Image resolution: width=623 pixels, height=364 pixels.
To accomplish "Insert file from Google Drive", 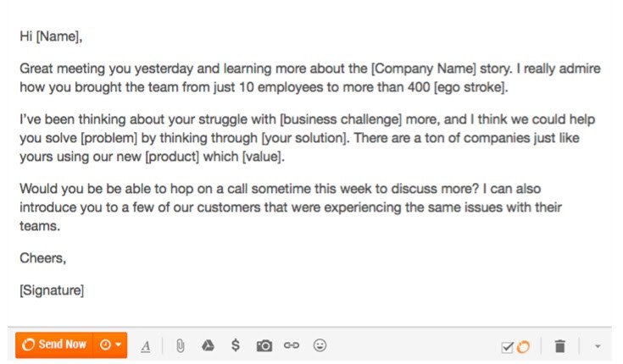I will coord(208,345).
